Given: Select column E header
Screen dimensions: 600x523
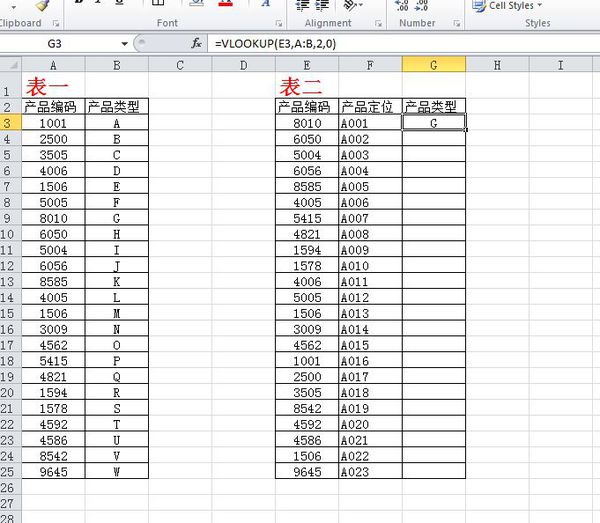Looking at the screenshot, I should 307,65.
